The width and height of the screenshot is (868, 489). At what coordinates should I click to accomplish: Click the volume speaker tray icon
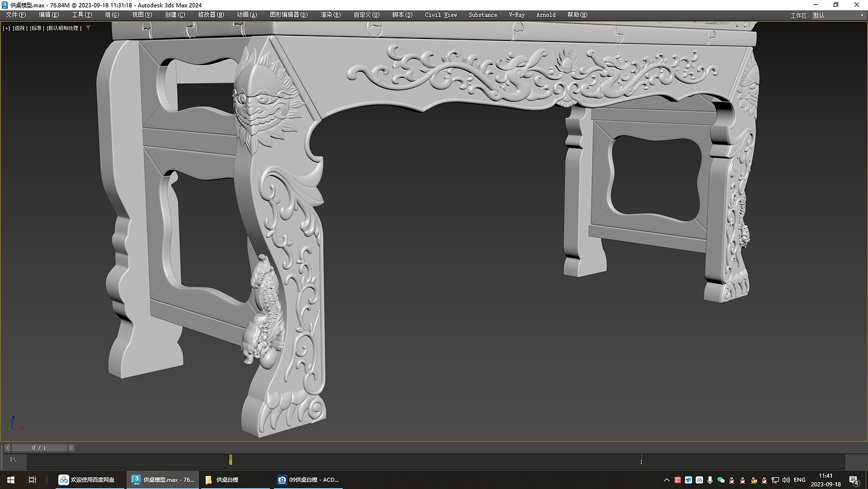(x=786, y=480)
